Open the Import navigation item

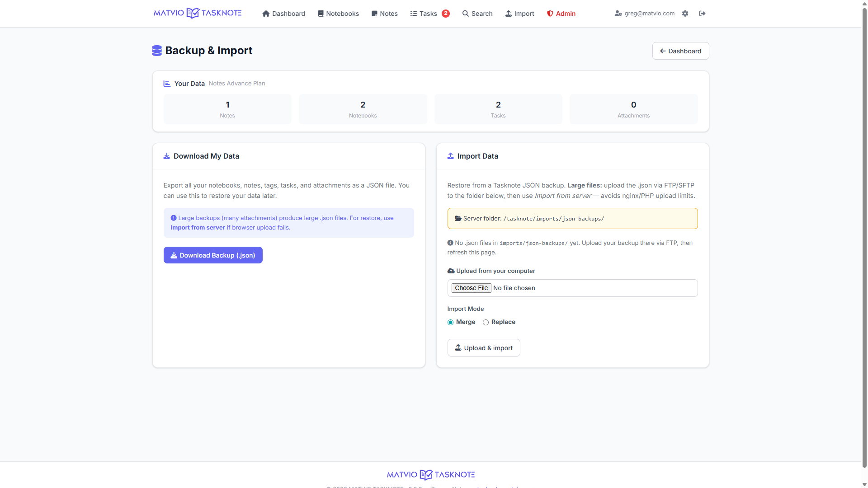pyautogui.click(x=519, y=14)
